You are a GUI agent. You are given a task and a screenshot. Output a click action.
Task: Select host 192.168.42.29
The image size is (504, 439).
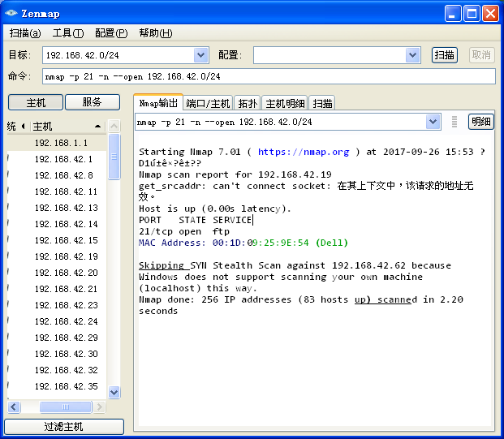pyautogui.click(x=57, y=338)
